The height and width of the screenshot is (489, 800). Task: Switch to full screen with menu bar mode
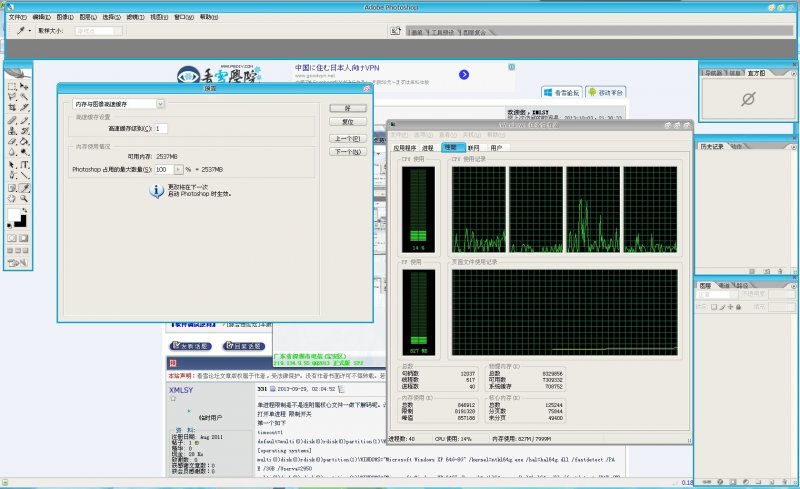[18, 251]
